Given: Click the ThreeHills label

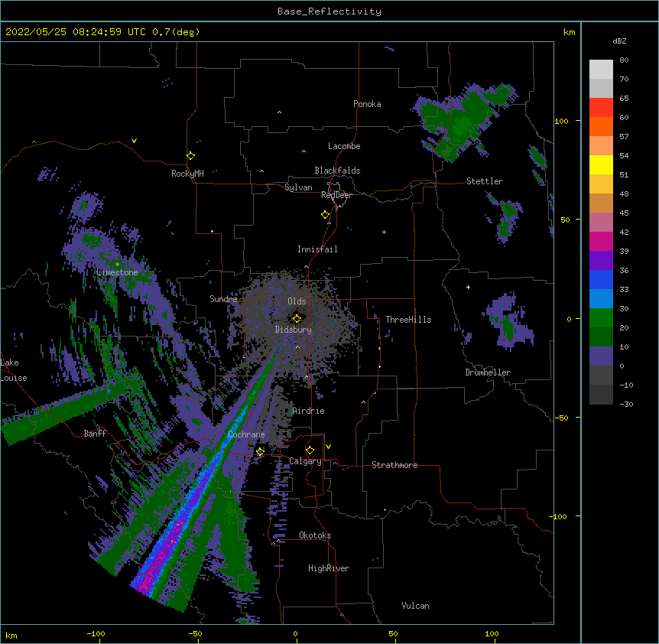Looking at the screenshot, I should coord(408,320).
